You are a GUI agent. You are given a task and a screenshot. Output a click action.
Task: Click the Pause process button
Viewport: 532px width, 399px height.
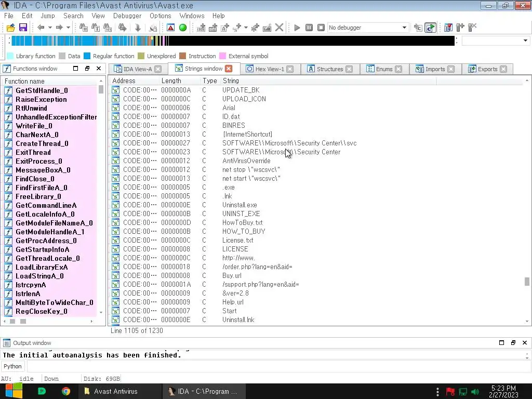[x=309, y=28]
